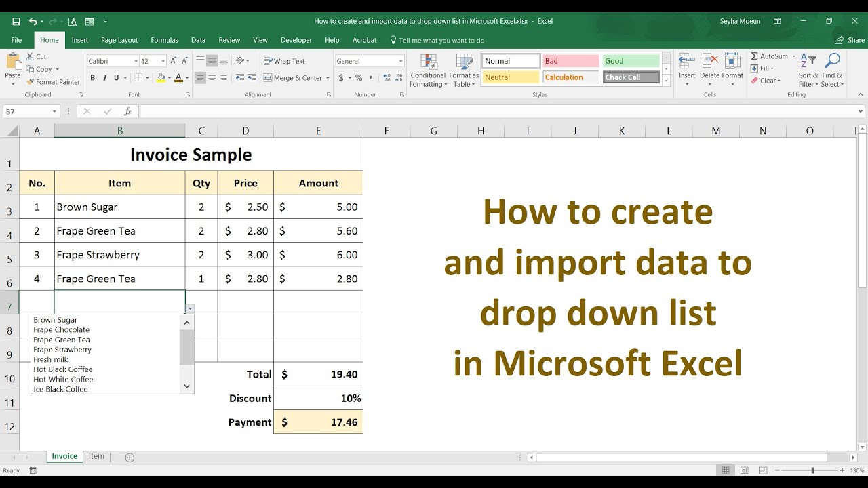Expand the Name Box dropdown
868x488 pixels.
coord(55,111)
